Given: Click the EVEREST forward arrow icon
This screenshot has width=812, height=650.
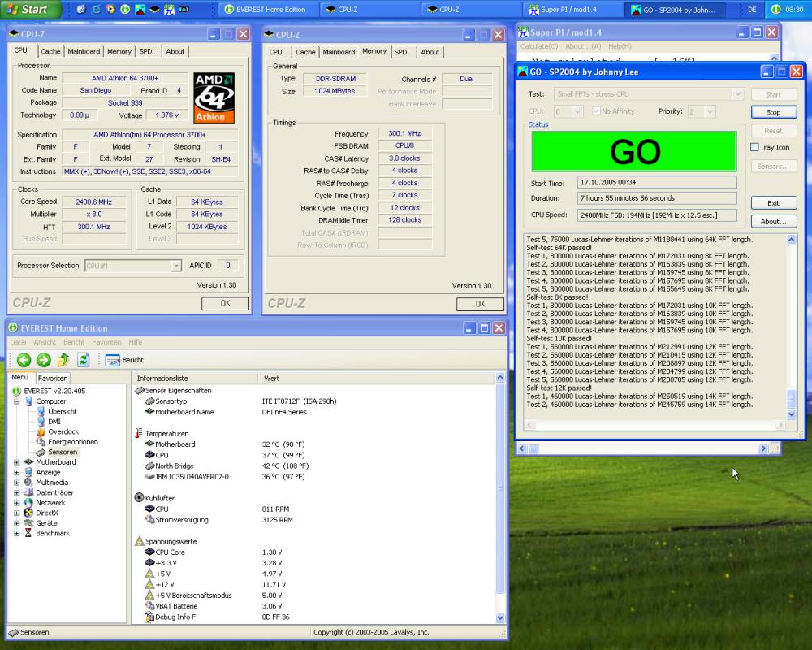Looking at the screenshot, I should coord(44,360).
